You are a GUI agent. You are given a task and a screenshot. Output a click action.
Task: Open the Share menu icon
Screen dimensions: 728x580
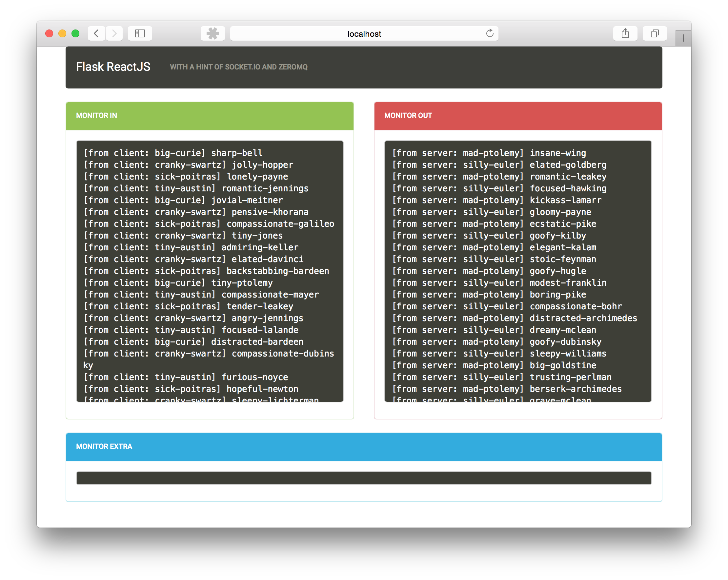coord(625,33)
